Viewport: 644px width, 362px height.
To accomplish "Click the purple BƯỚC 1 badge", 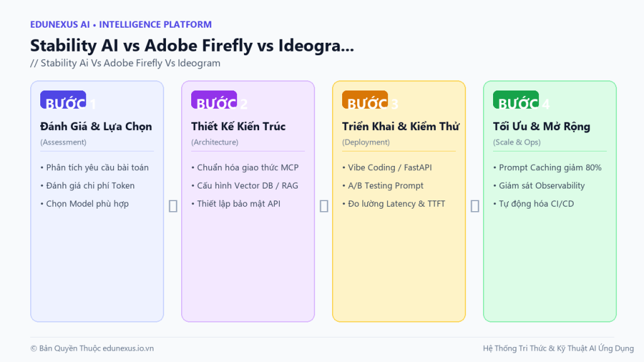I will pos(64,100).
